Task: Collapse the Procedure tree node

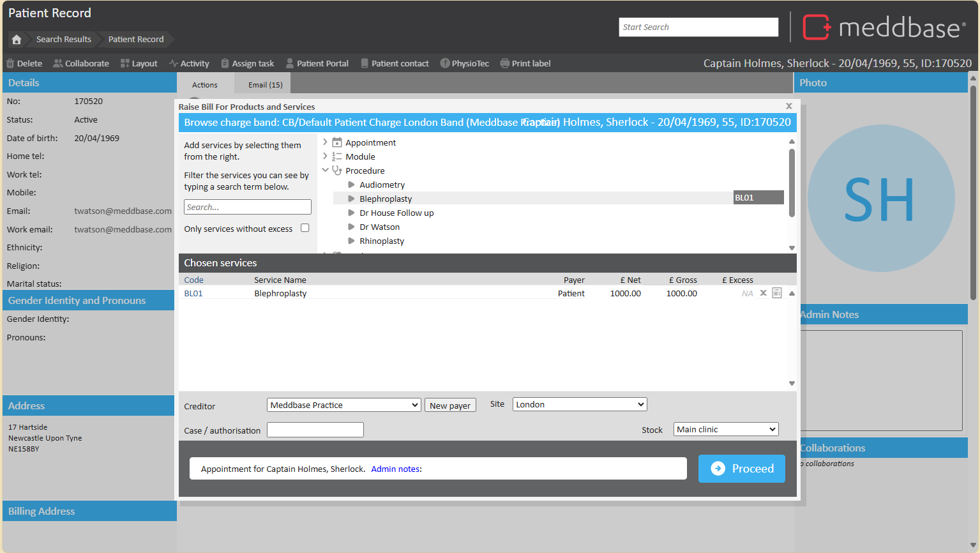Action: click(x=325, y=170)
